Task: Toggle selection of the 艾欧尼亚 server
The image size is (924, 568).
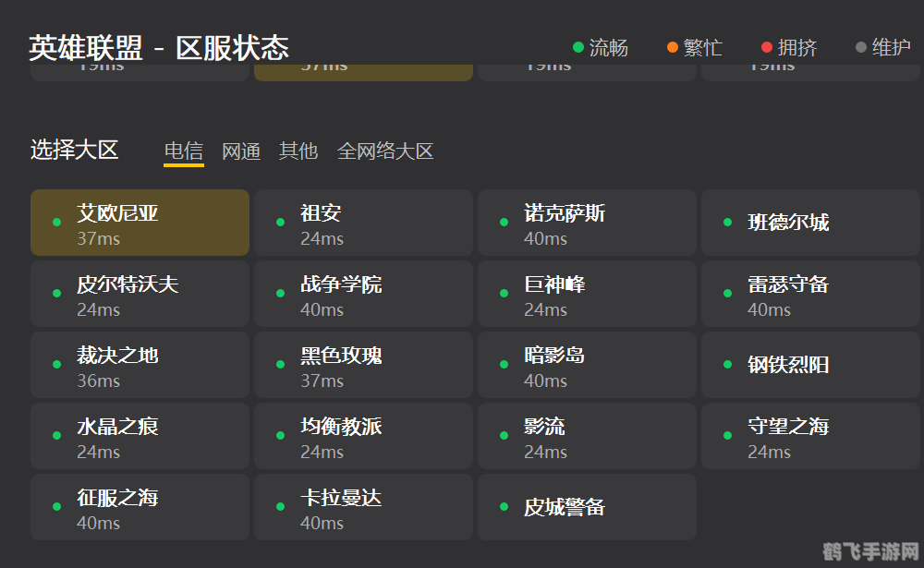Action: [139, 222]
